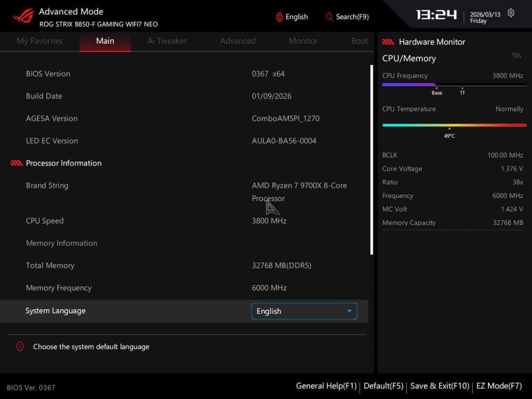The image size is (532, 399).
Task: Open the Boot tab
Action: (359, 41)
